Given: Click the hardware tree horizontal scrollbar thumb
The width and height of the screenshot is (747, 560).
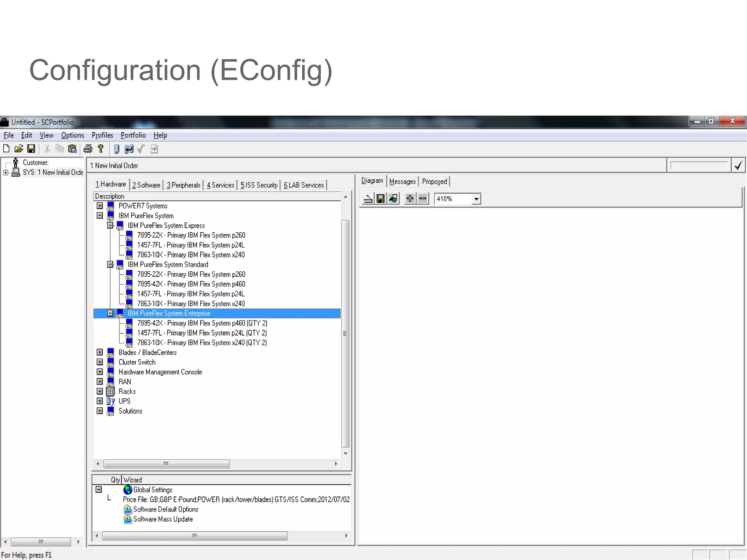Looking at the screenshot, I should (166, 464).
